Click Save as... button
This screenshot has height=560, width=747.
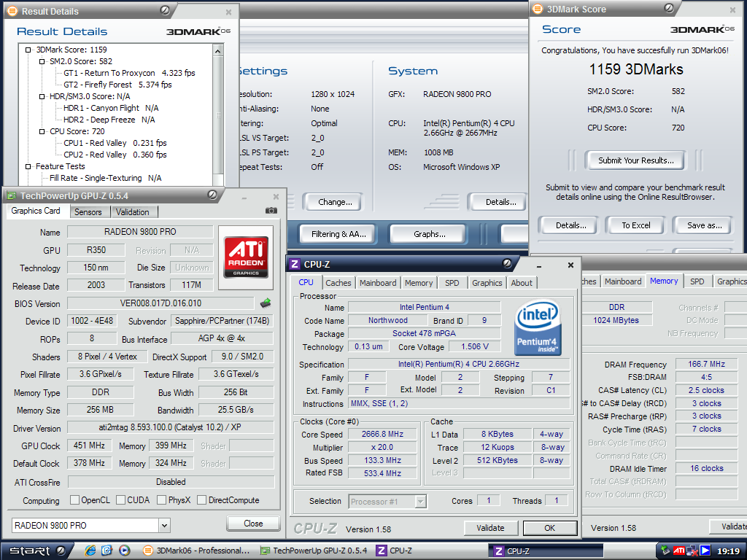(704, 225)
